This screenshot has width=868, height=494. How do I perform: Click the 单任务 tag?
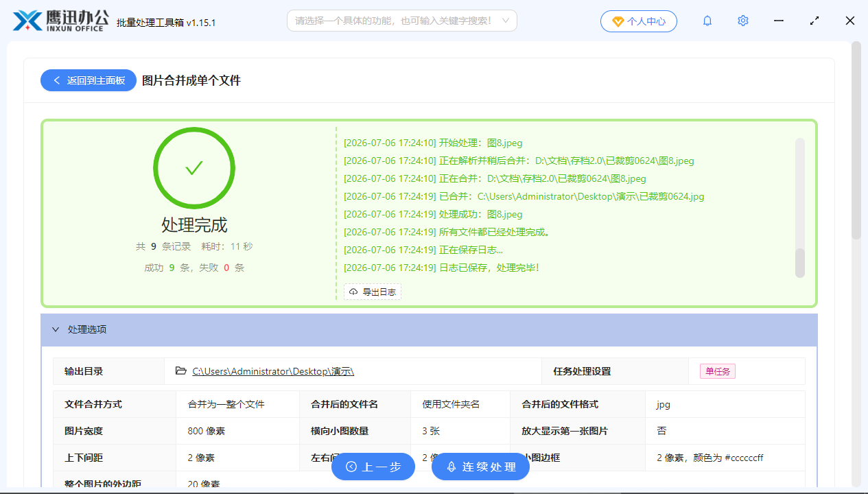718,371
